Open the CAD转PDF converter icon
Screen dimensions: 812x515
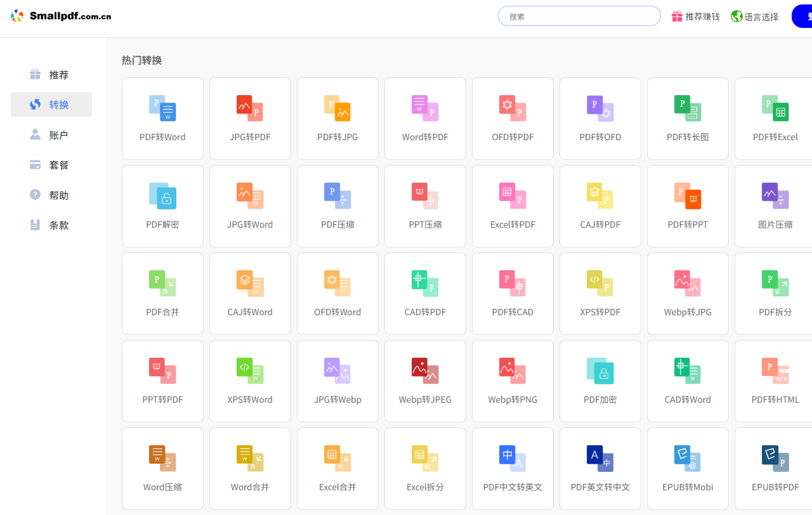click(425, 284)
